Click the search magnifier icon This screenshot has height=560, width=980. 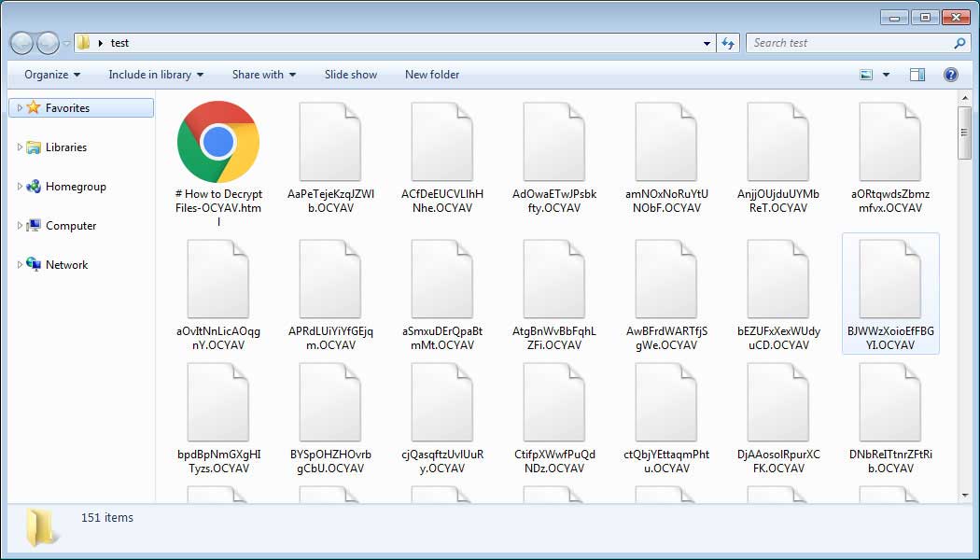coord(960,43)
